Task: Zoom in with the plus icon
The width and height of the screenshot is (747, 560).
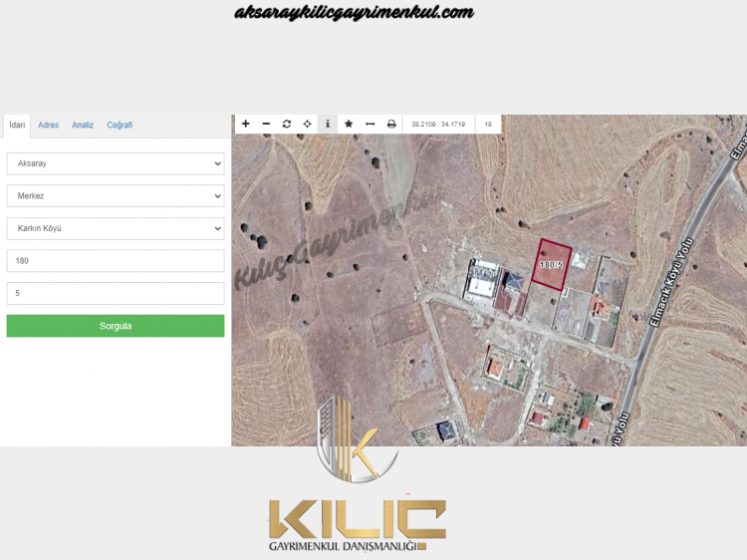Action: 245,124
